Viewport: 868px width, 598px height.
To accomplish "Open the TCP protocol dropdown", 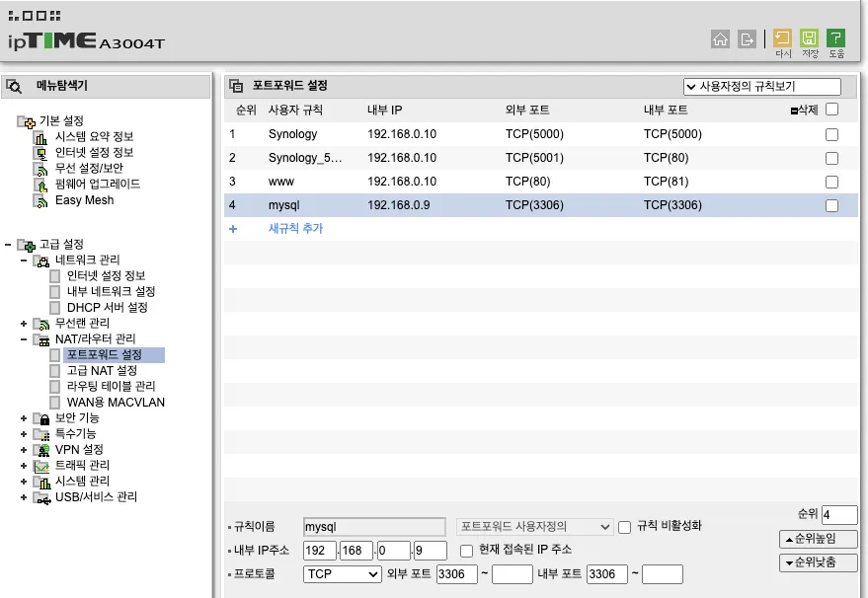I will click(x=342, y=573).
